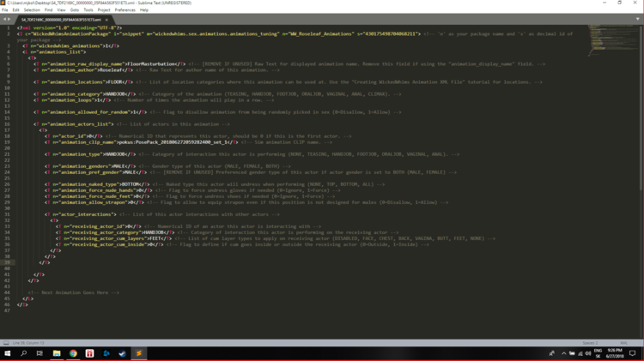Click the FLOOR animation_locations value
Viewport: 644px width, 361px height.
click(x=117, y=82)
